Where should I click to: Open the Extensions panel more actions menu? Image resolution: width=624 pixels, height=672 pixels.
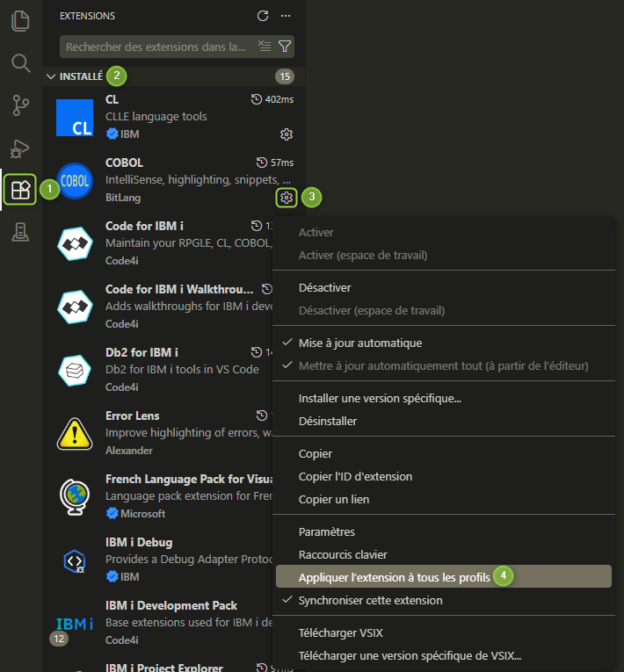(x=285, y=16)
